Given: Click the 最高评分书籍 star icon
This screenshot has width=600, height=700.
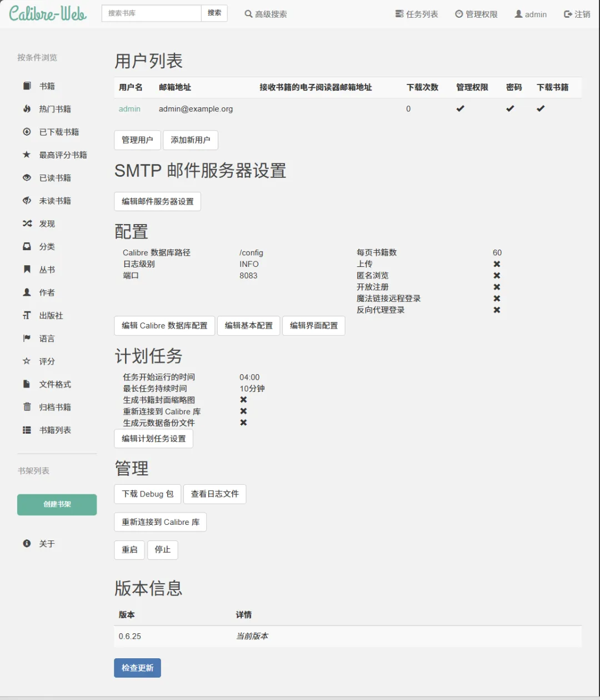Looking at the screenshot, I should point(27,155).
